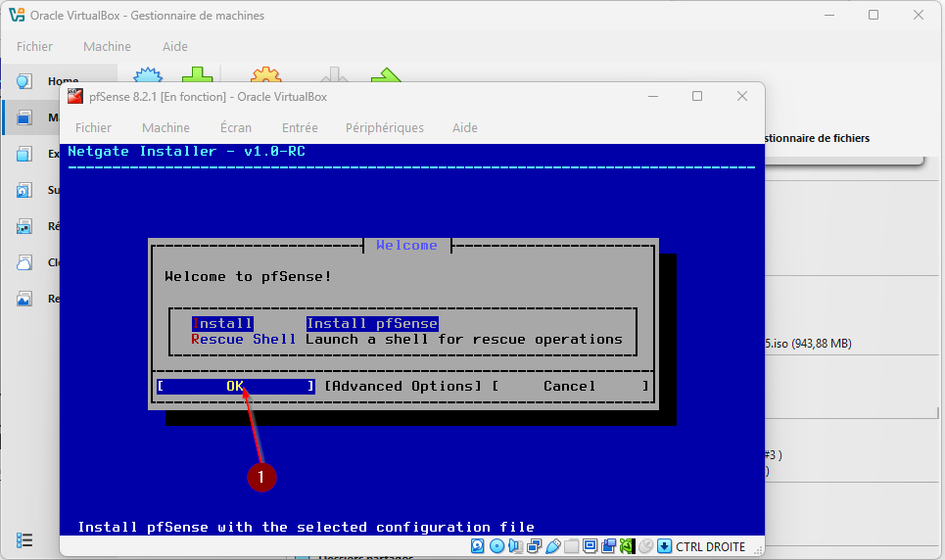Click the display monitor icon in VM status bar
Image resolution: width=945 pixels, height=560 pixels.
pos(590,546)
